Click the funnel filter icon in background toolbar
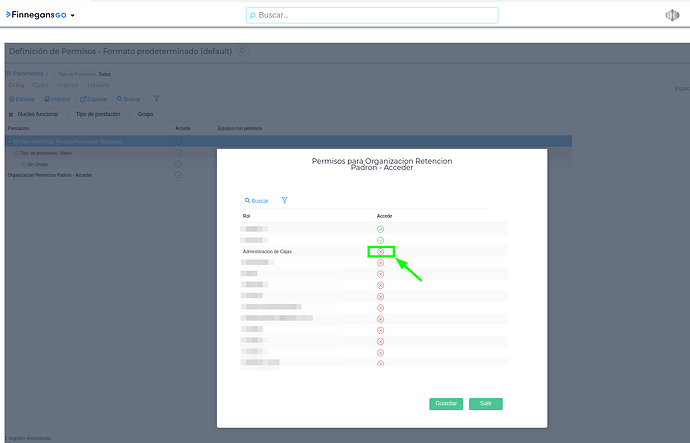The height and width of the screenshot is (443, 690). point(156,99)
